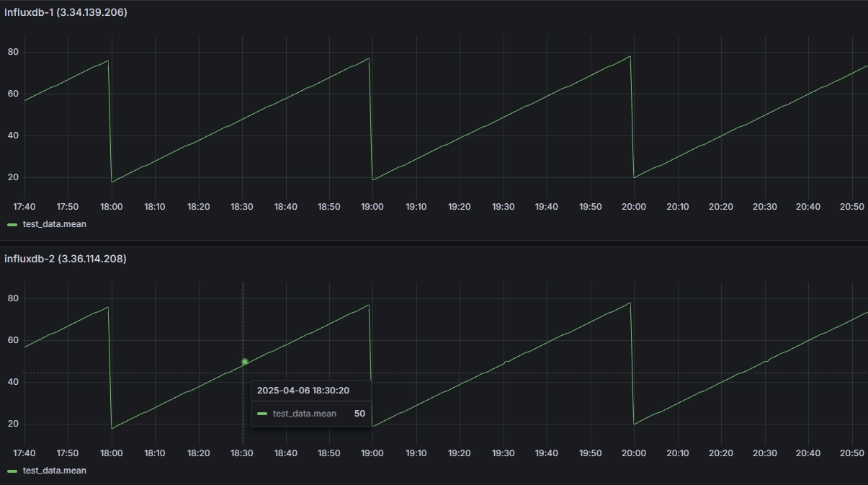The height and width of the screenshot is (485, 868).
Task: Click the value 50 in the tooltip
Action: click(359, 413)
